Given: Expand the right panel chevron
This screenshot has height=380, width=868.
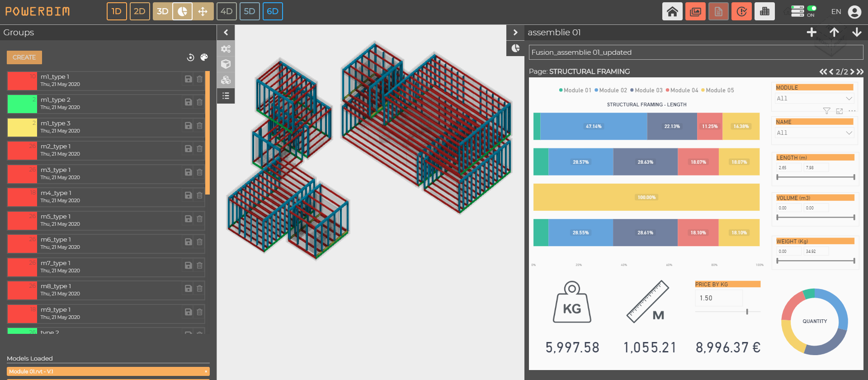Looking at the screenshot, I should 515,32.
